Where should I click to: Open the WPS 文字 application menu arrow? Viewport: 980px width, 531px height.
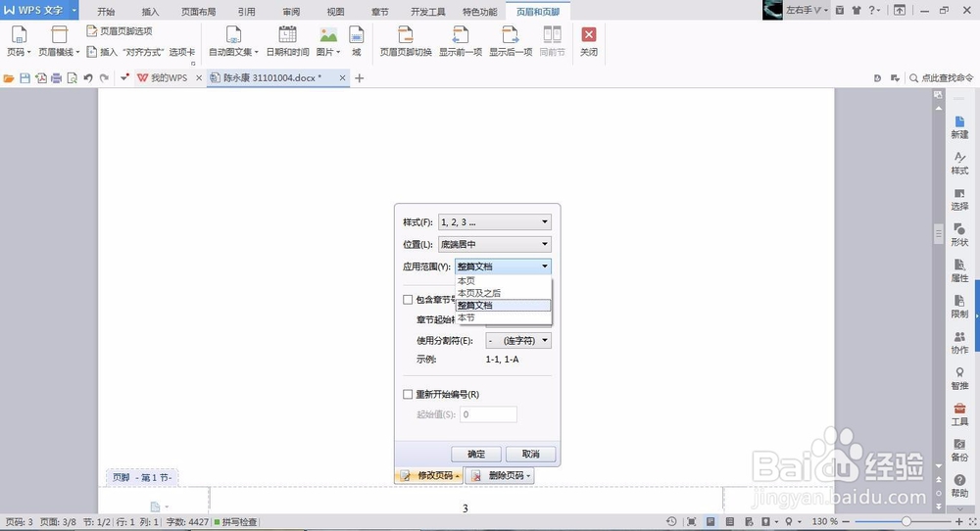[x=73, y=10]
